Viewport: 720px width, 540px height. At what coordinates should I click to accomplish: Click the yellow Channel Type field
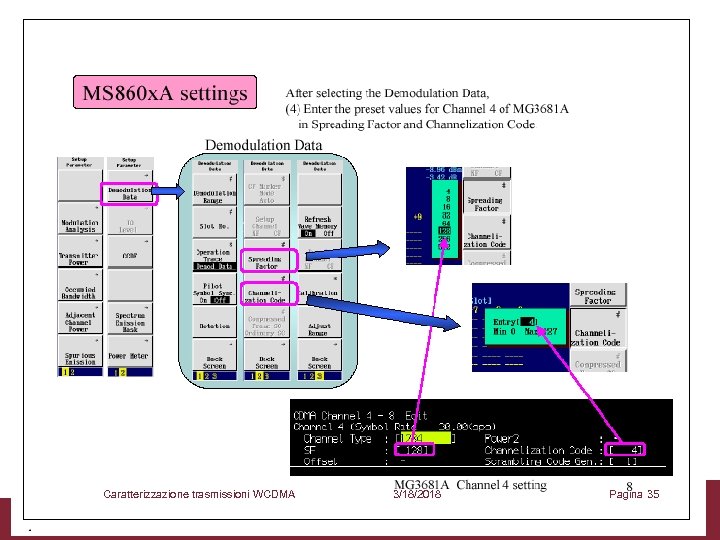(x=426, y=438)
